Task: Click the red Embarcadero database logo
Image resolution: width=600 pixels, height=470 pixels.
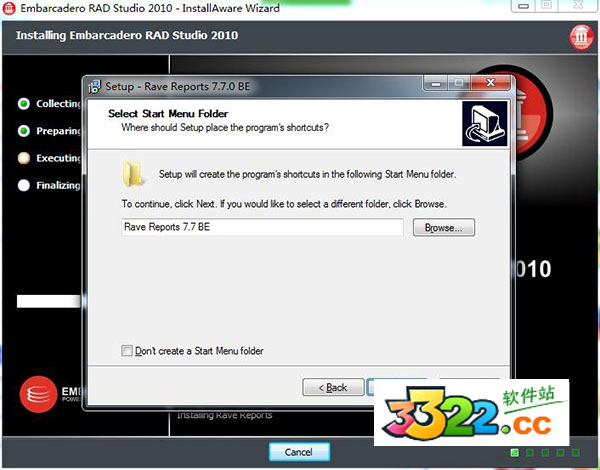Action: pyautogui.click(x=38, y=394)
